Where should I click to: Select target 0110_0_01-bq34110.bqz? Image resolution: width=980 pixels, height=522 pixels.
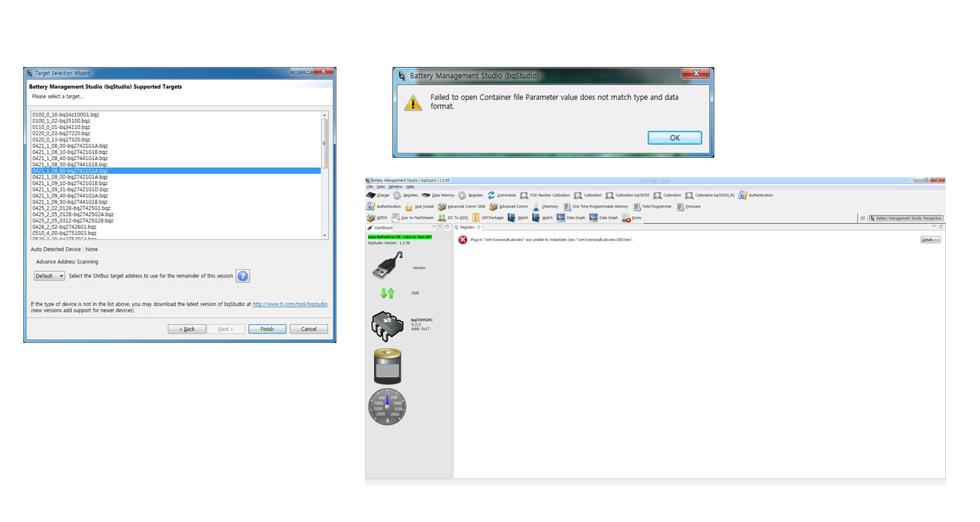[176, 127]
